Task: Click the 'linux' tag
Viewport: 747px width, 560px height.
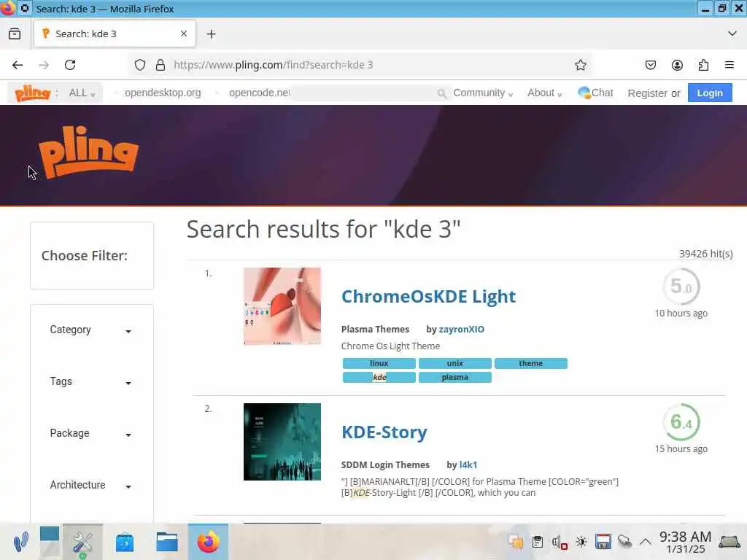Action: pos(379,363)
